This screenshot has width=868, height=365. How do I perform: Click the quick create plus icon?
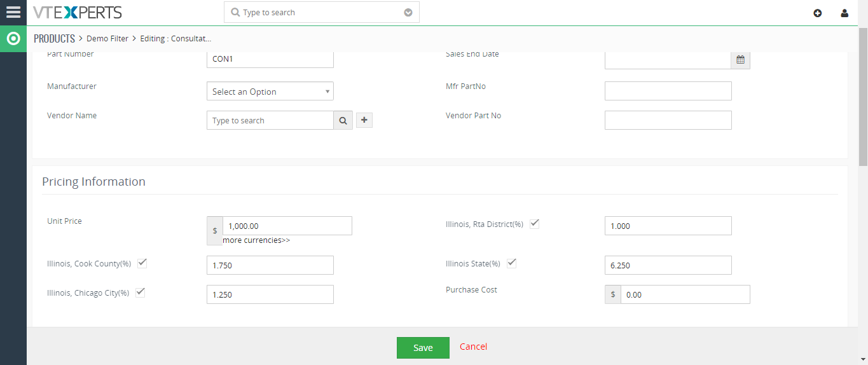818,13
